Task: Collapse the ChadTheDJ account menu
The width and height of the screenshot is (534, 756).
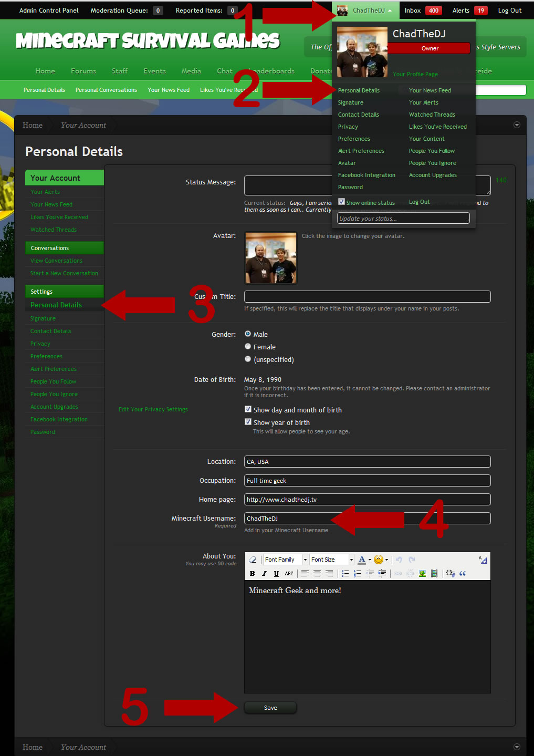Action: (x=390, y=11)
